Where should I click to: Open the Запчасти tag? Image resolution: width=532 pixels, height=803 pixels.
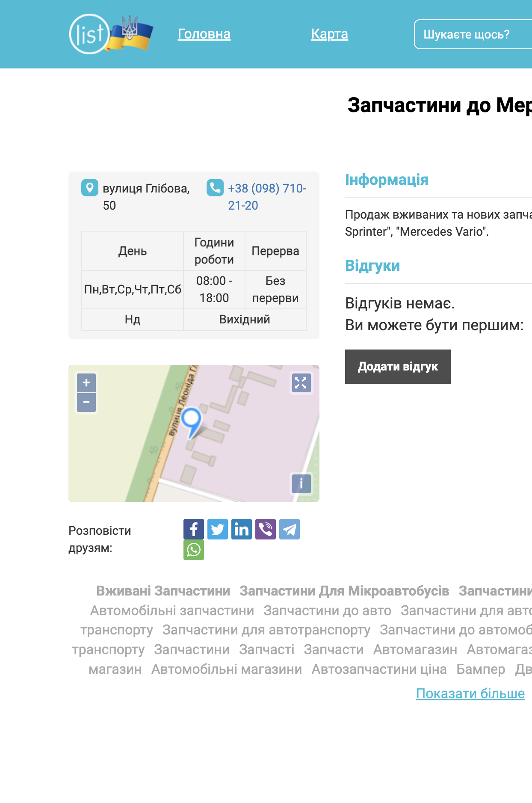click(x=334, y=649)
